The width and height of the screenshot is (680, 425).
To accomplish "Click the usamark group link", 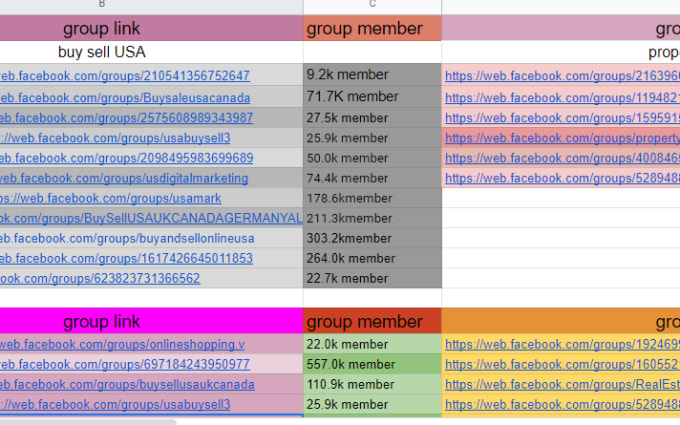I will [x=111, y=198].
